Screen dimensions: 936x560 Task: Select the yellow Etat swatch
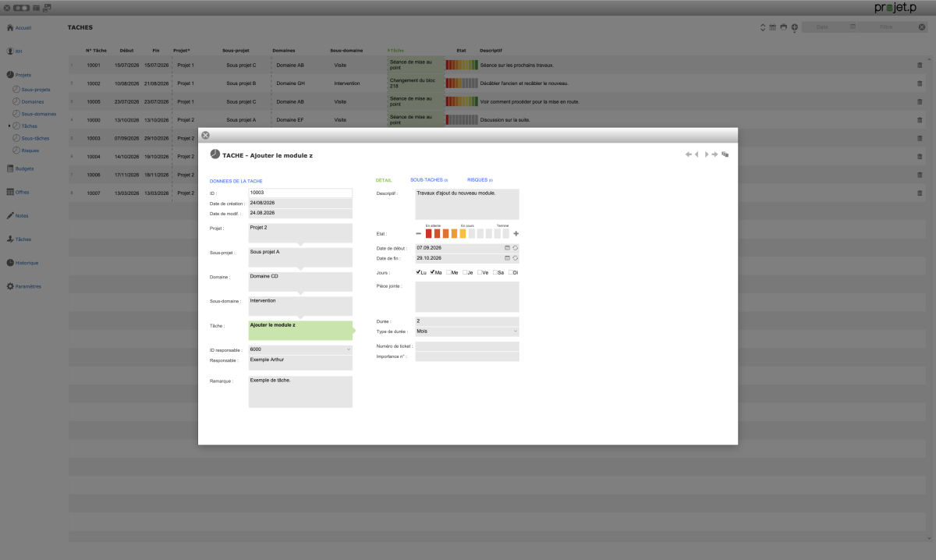[x=463, y=233]
